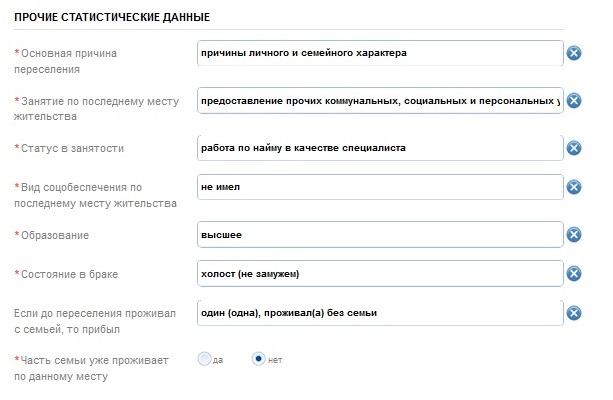Expand the field showing 'предоставление прочих коммунальных'
Image resolution: width=613 pixels, height=400 pixels.
click(x=380, y=101)
